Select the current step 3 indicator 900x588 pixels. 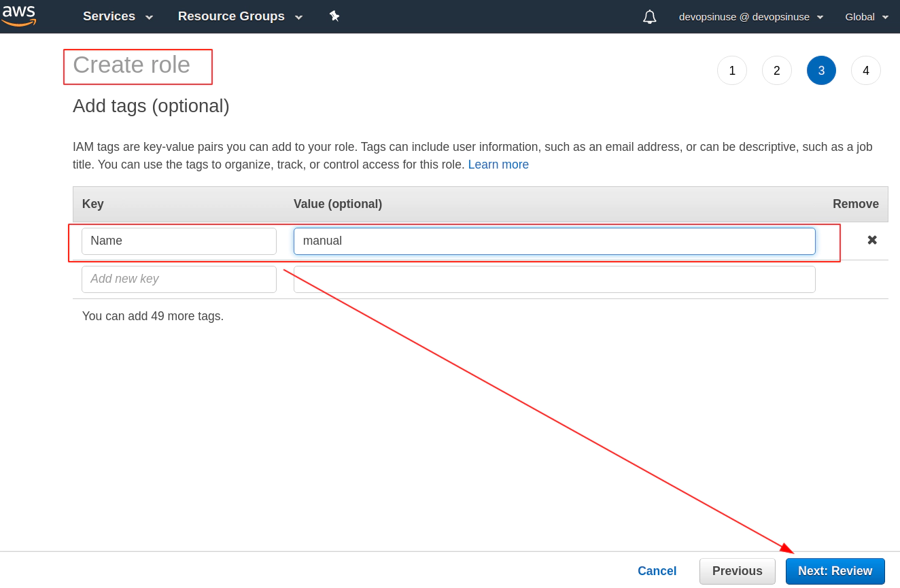coord(821,71)
